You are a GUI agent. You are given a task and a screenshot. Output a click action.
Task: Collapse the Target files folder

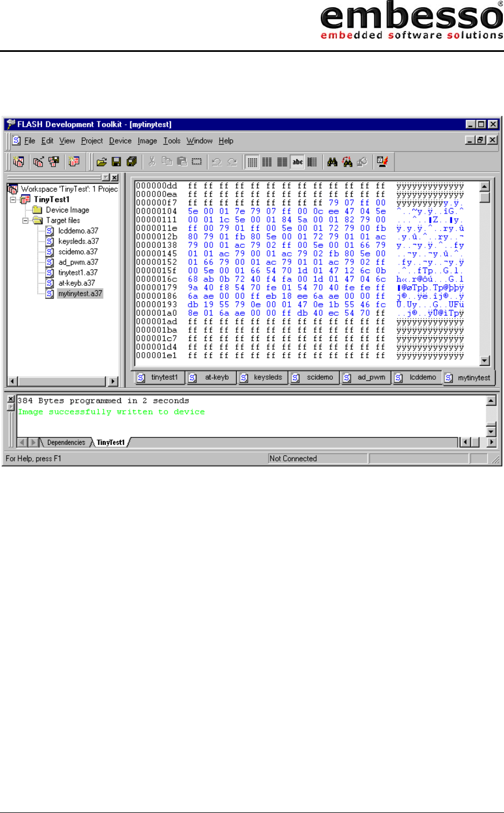(25, 220)
